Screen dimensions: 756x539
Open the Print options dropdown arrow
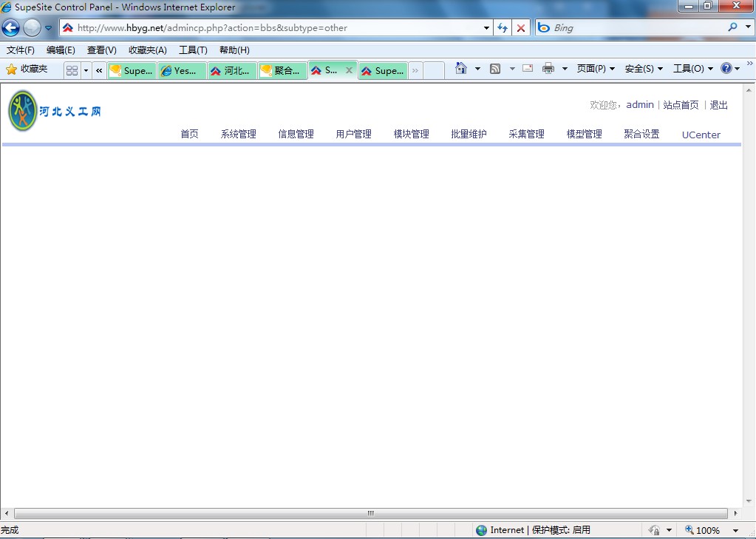(565, 69)
